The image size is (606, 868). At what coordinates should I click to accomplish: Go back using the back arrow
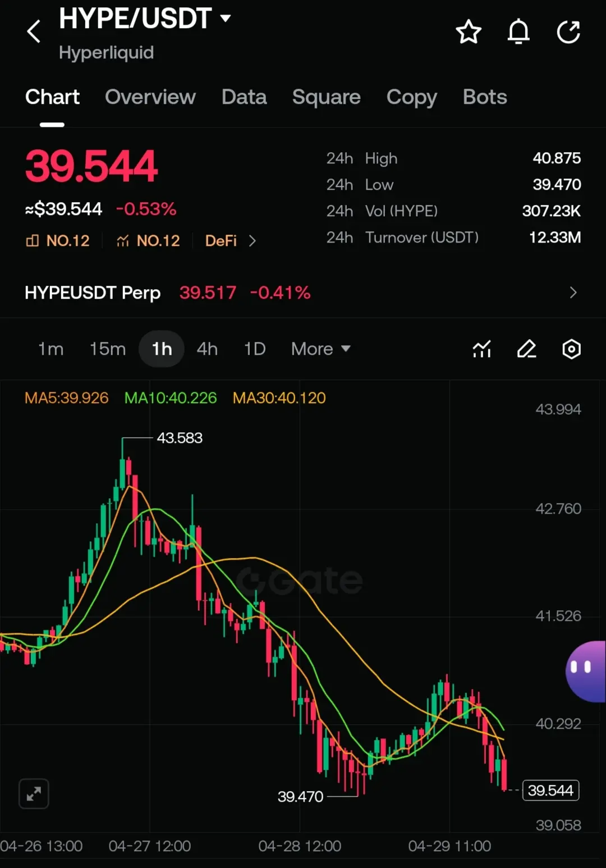(34, 31)
